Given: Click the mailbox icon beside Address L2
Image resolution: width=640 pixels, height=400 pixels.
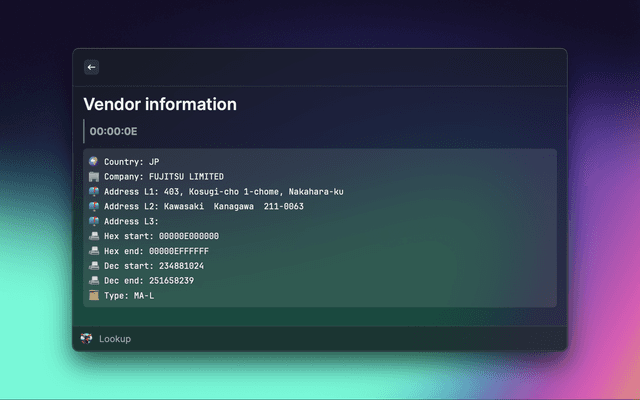Looking at the screenshot, I should [93, 206].
